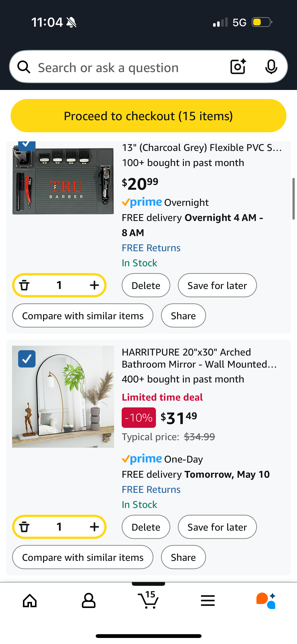297x644 pixels.
Task: Focus the search or ask field
Action: [126, 68]
